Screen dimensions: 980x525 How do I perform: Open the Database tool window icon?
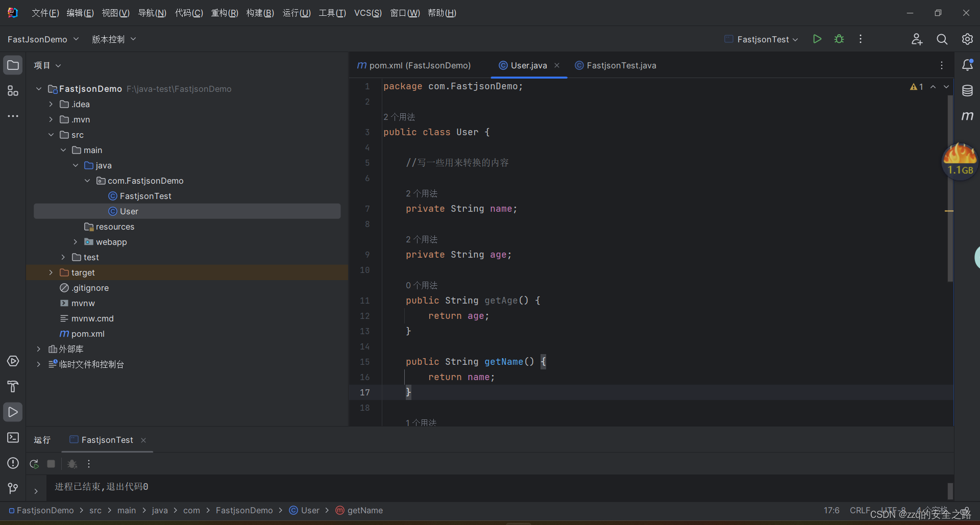pos(967,91)
